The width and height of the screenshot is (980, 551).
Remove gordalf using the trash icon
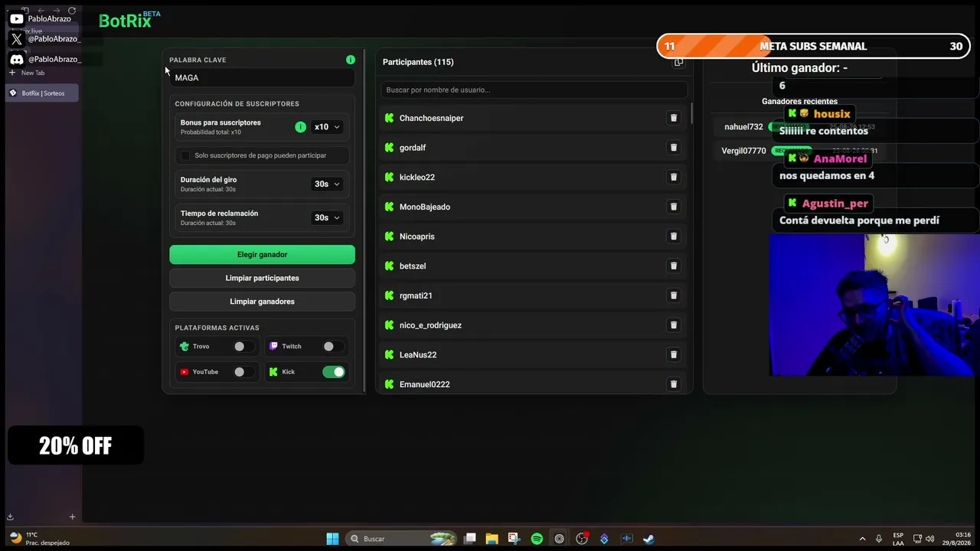pyautogui.click(x=674, y=148)
